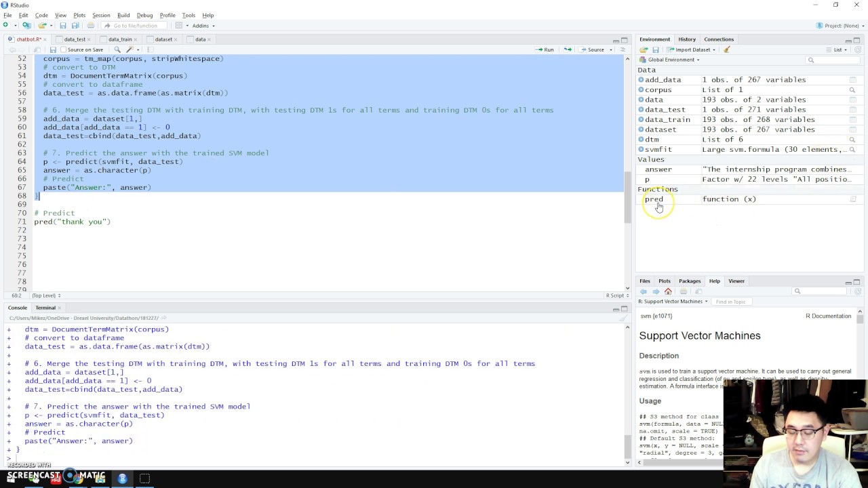
Task: Clear environment objects with broom icon
Action: pyautogui.click(x=727, y=49)
